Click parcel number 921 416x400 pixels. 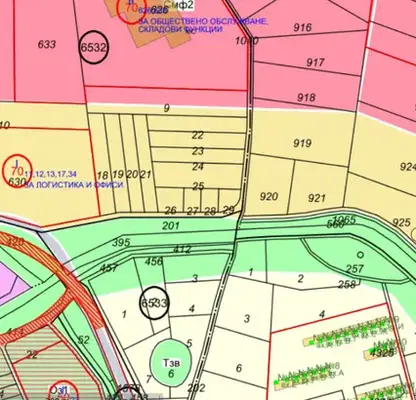coord(316,198)
